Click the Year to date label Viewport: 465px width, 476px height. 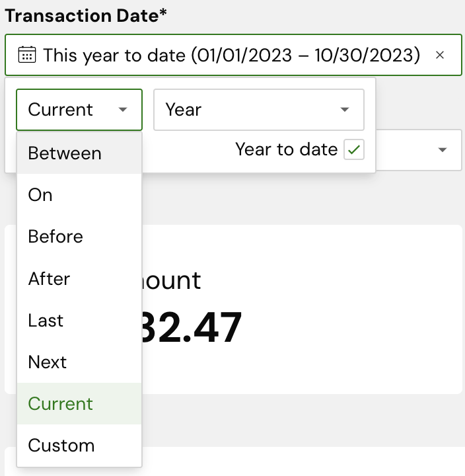point(286,150)
